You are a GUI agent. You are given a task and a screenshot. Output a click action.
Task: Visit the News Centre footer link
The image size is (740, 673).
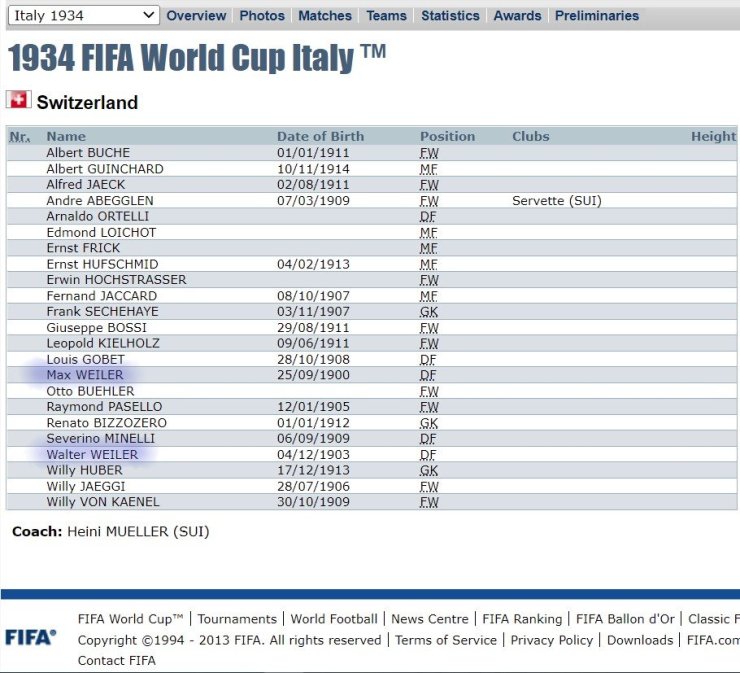click(x=430, y=619)
